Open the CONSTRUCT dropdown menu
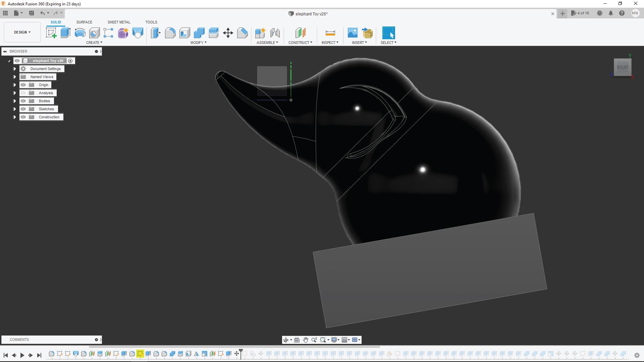 tap(300, 43)
